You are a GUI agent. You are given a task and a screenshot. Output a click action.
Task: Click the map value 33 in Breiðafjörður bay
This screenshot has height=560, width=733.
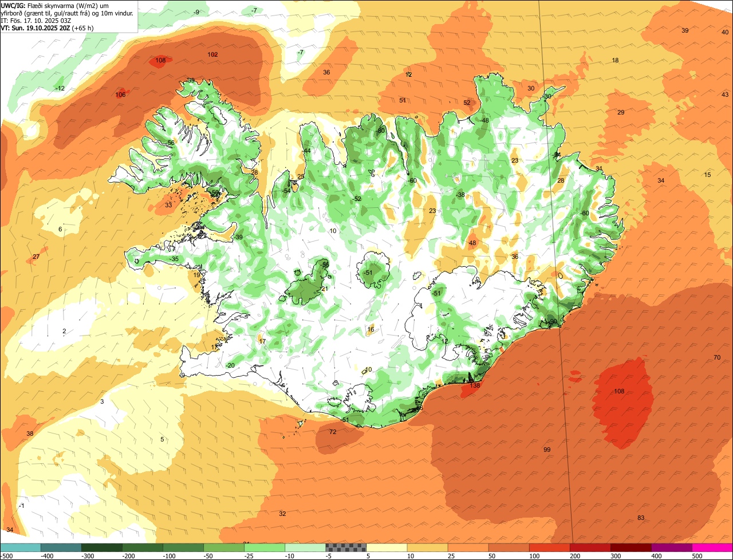pyautogui.click(x=168, y=204)
